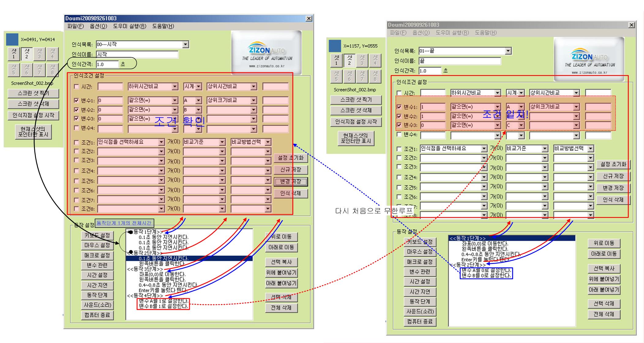Click 키보드 설정 button in left window

point(97,235)
